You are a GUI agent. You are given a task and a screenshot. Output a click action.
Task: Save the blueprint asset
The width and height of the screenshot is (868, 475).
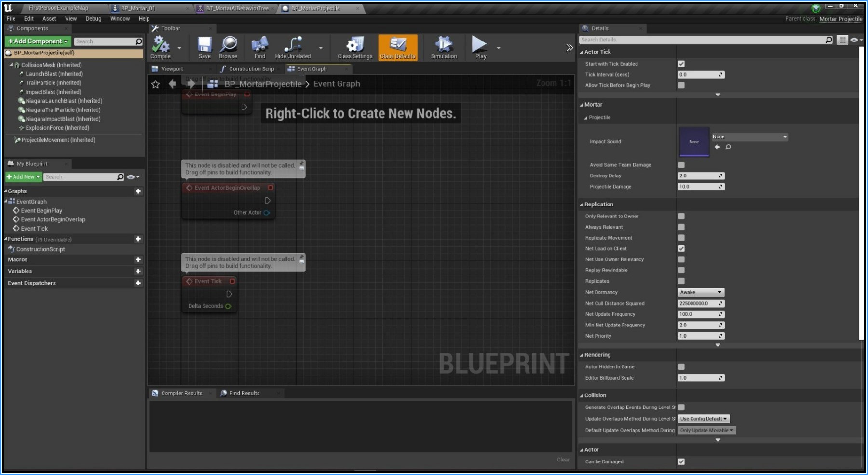coord(204,47)
